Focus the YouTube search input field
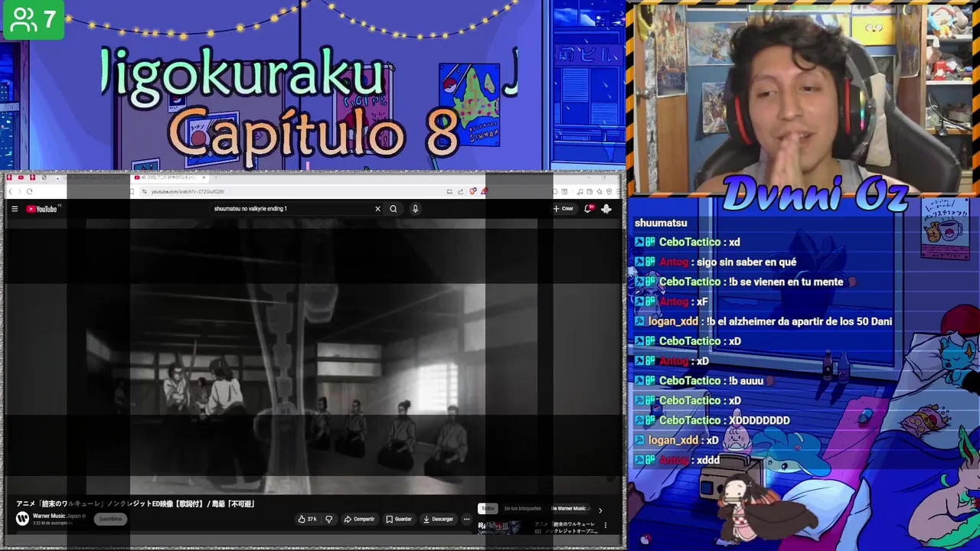This screenshot has height=551, width=980. (x=291, y=209)
